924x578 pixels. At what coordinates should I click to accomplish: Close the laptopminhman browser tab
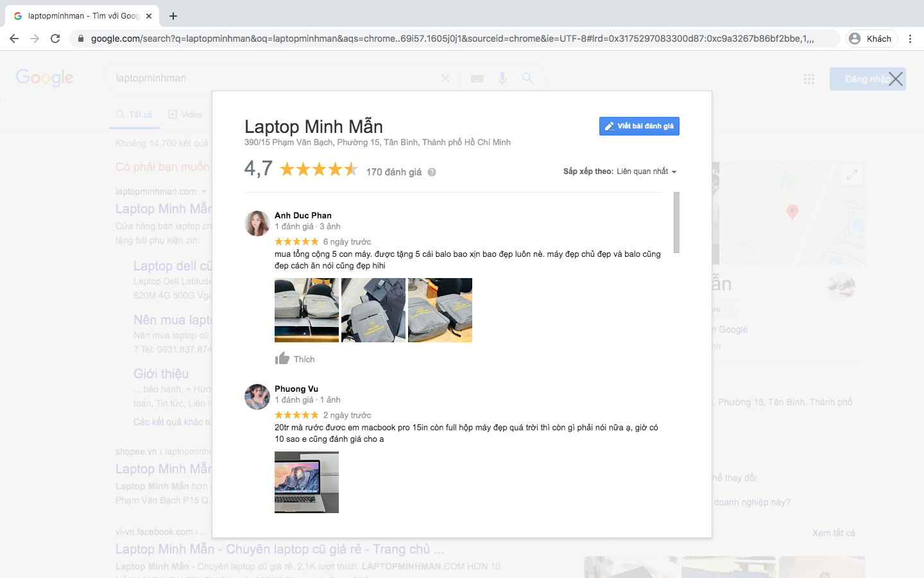coord(149,16)
